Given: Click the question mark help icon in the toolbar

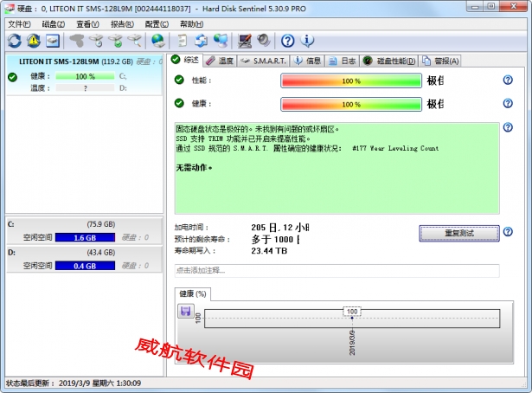Looking at the screenshot, I should 288,41.
